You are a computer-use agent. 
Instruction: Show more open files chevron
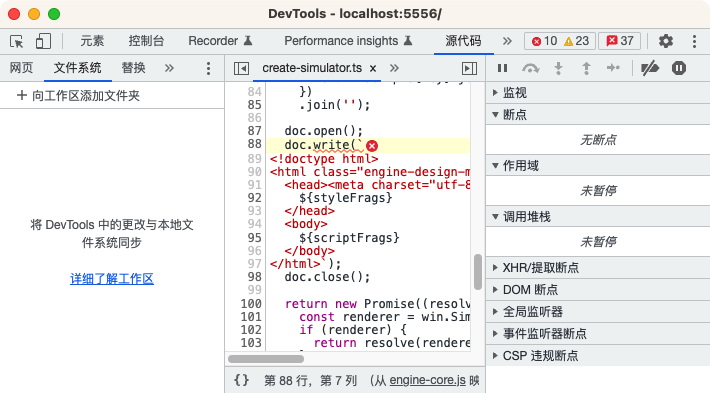(x=394, y=68)
